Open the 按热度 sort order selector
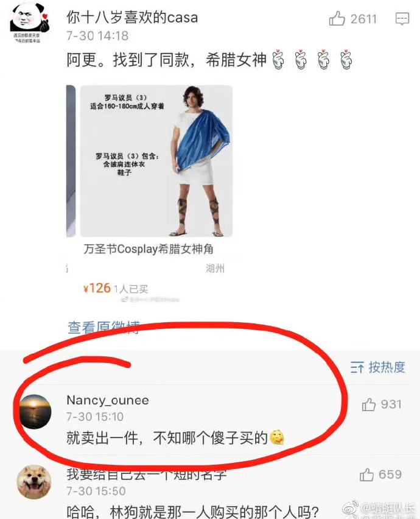Viewport: 420px width, 519px height. pos(378,367)
